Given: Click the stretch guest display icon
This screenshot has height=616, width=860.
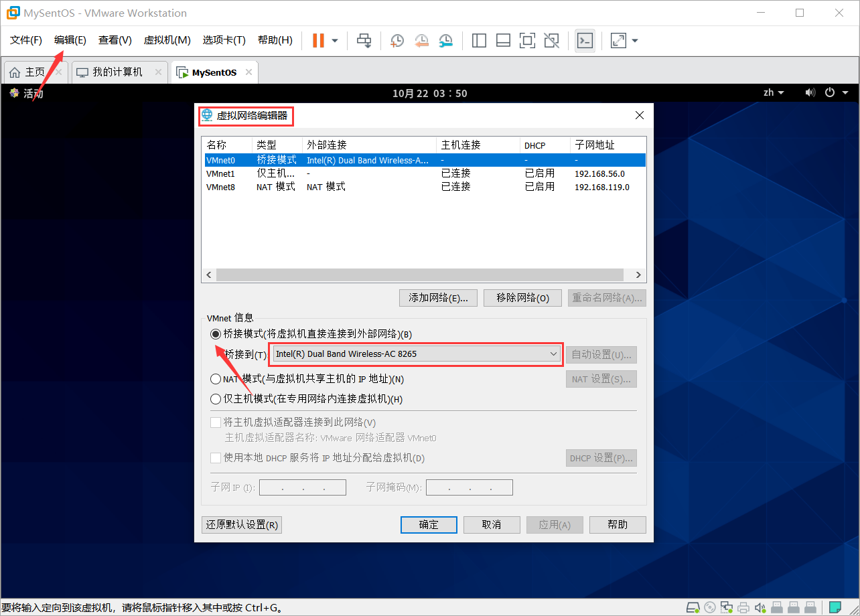Looking at the screenshot, I should point(618,41).
